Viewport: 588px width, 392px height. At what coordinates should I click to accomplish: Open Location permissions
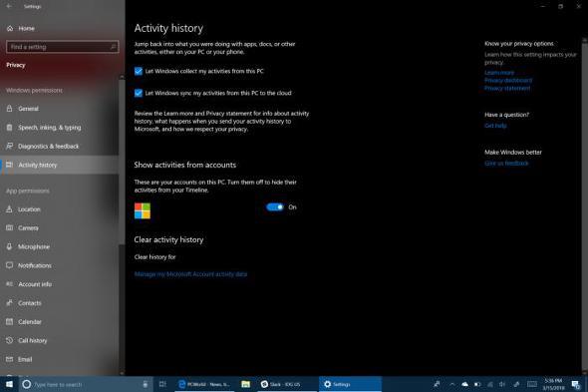(60, 209)
